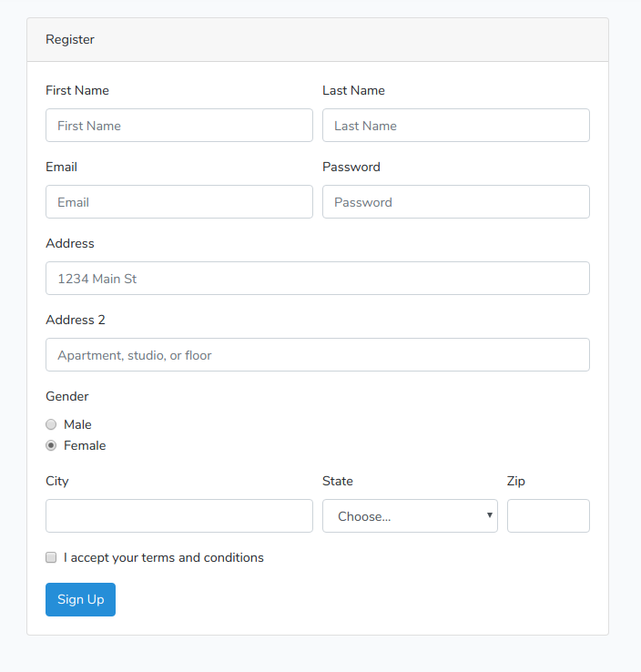This screenshot has height=672, width=641.
Task: Click the City input box
Action: click(x=179, y=515)
